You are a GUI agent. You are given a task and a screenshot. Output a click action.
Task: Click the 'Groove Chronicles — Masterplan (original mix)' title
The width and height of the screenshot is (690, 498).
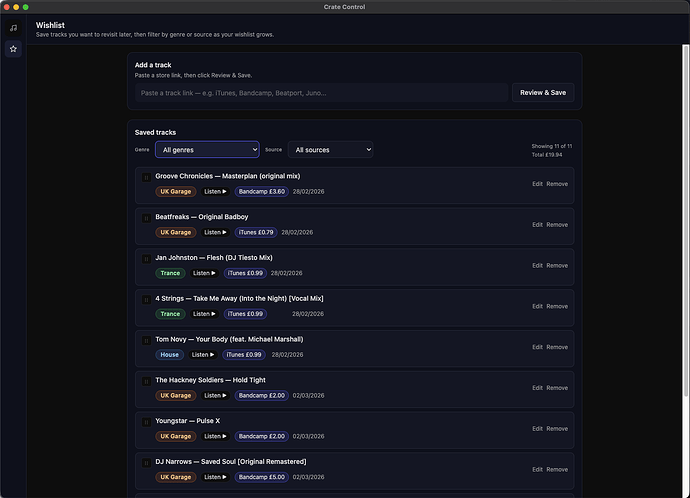tap(228, 176)
